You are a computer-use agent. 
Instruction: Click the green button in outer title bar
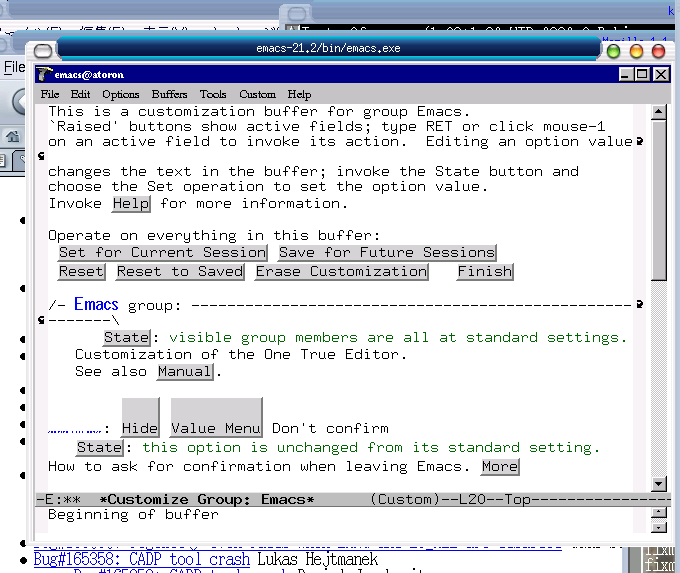[x=613, y=52]
